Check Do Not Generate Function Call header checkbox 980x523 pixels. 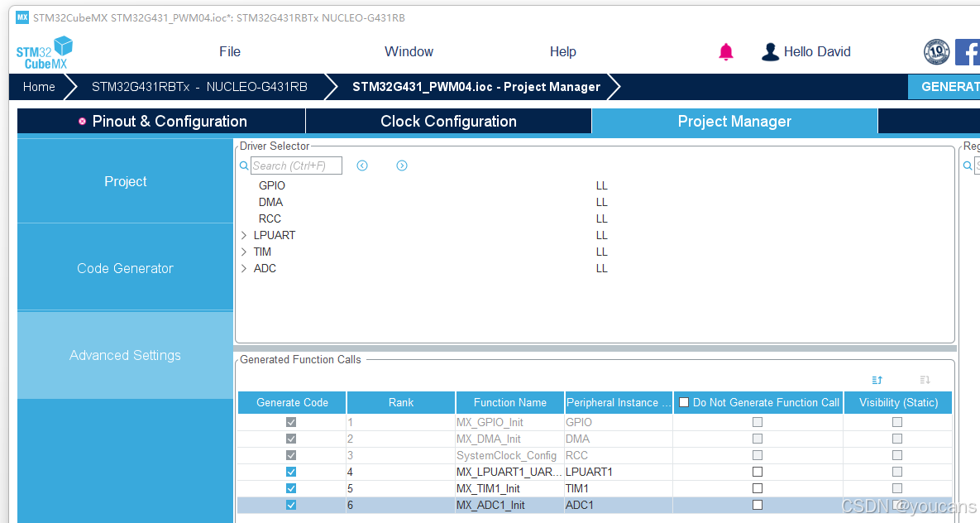(x=684, y=402)
